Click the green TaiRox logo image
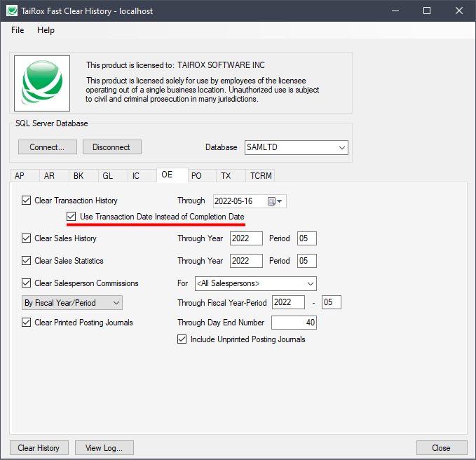Screen dimensions: 476x460 42,83
